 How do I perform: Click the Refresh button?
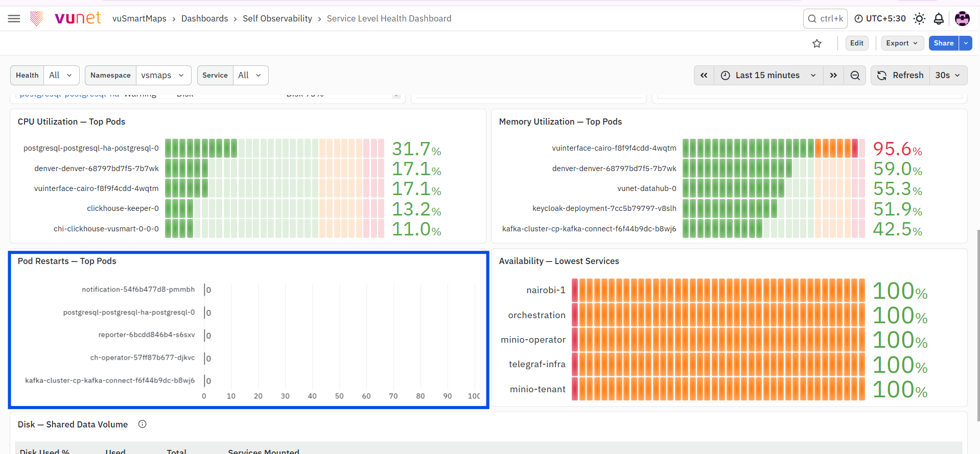[x=900, y=76]
